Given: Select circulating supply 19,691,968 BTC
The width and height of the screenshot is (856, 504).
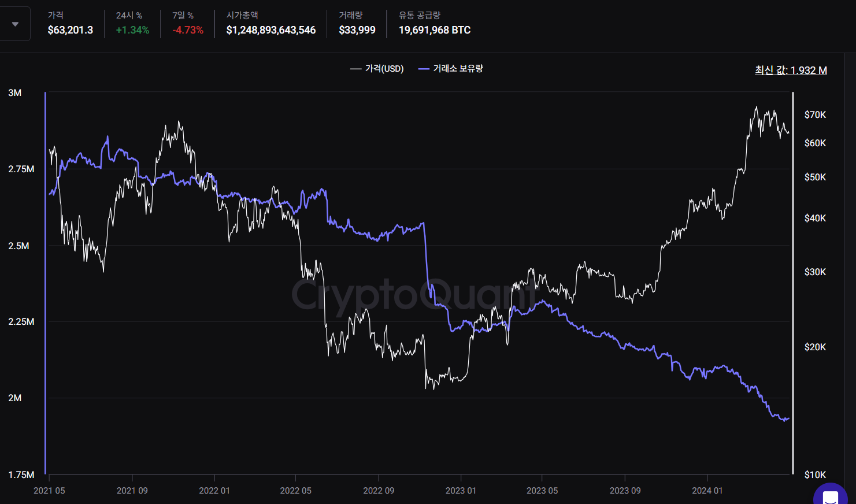Looking at the screenshot, I should click(435, 30).
